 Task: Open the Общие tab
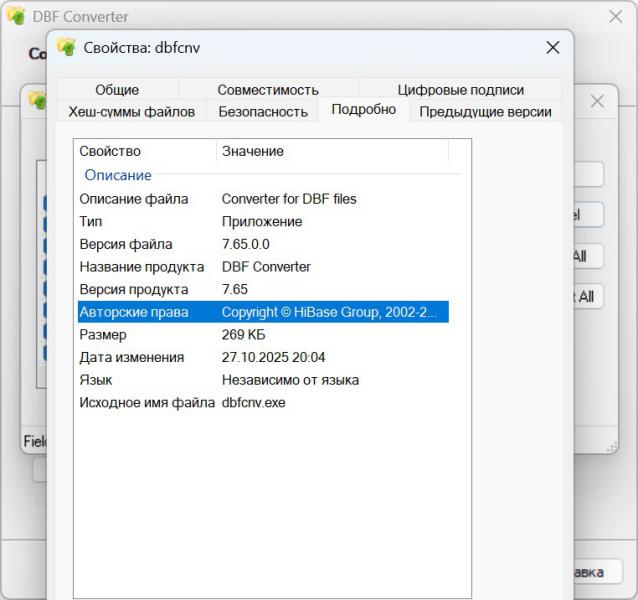click(x=117, y=89)
